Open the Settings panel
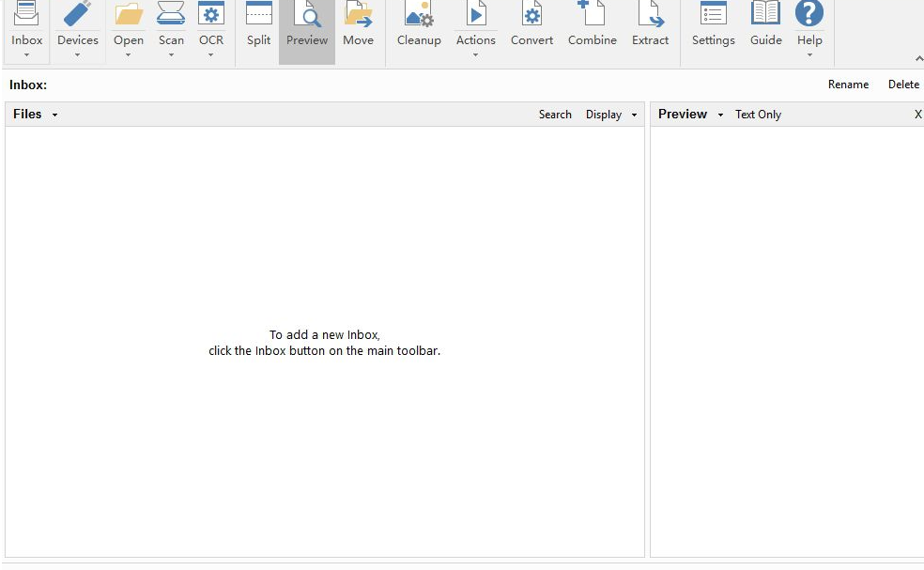Viewport: 924px width, 570px height. 713,17
